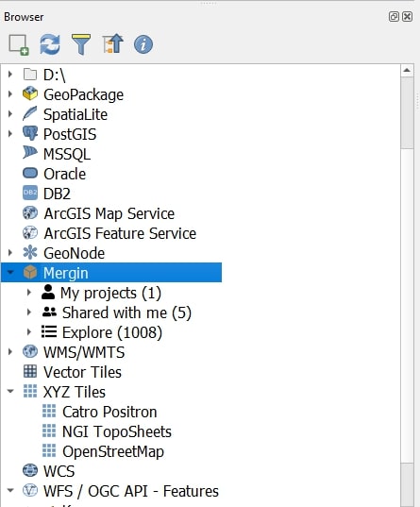
Task: Select the OpenStreetMap label
Action: 113,451
